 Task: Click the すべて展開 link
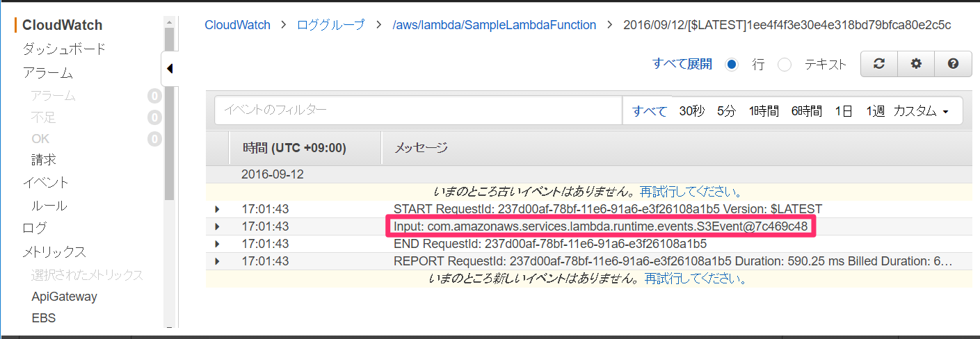click(682, 64)
